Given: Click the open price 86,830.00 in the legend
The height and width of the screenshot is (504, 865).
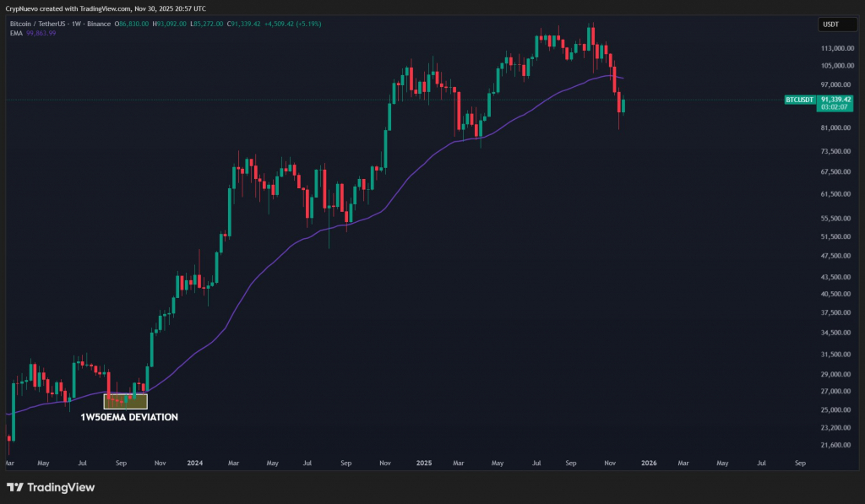Looking at the screenshot, I should pyautogui.click(x=133, y=24).
